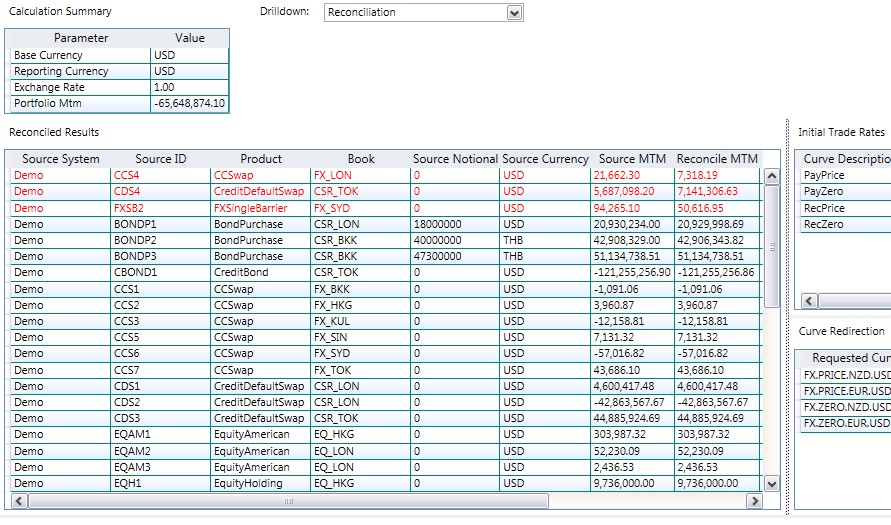
Task: Select the red CDS4 source ID cell
Action: (160, 191)
